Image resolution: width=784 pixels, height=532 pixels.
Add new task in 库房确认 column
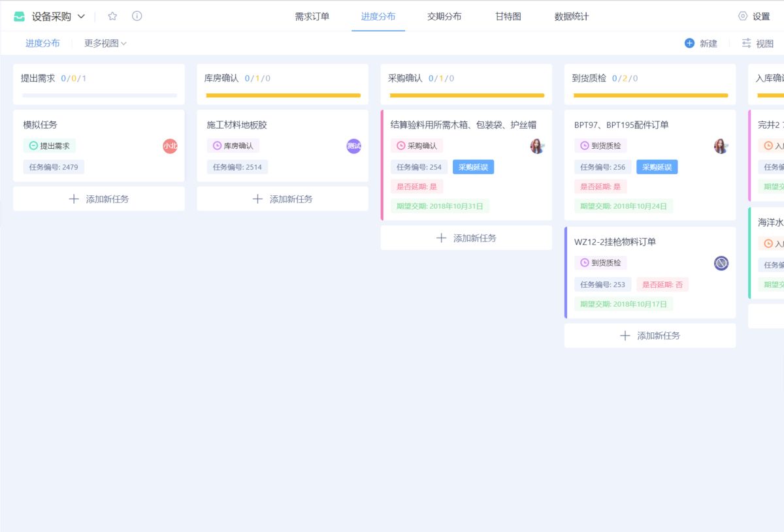click(282, 199)
